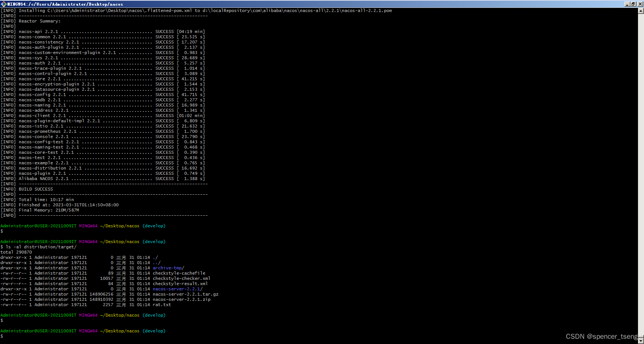Select the BUILD SUCCESS message line
Viewport: 644px width, 344px height.
[36, 189]
